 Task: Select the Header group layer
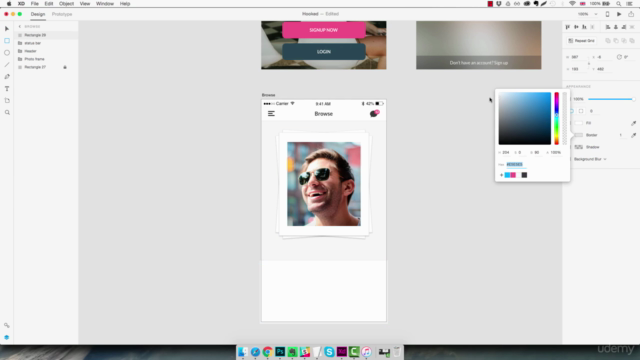tap(46, 51)
